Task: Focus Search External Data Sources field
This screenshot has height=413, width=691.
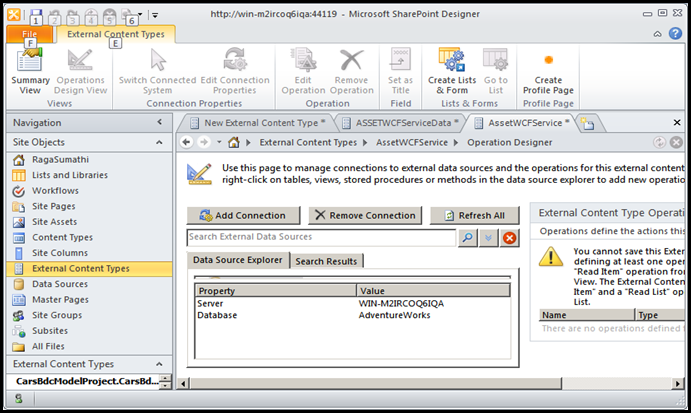Action: coord(321,237)
